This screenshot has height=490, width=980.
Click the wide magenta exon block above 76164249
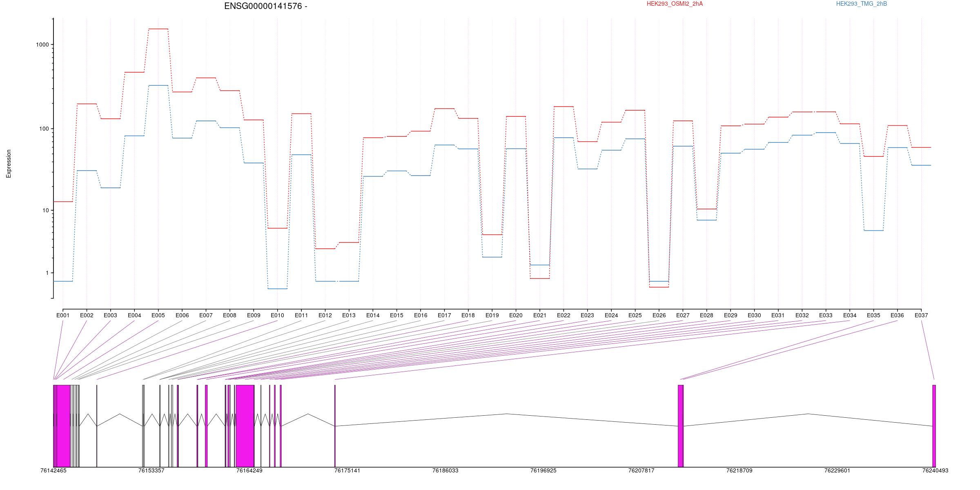tap(245, 426)
